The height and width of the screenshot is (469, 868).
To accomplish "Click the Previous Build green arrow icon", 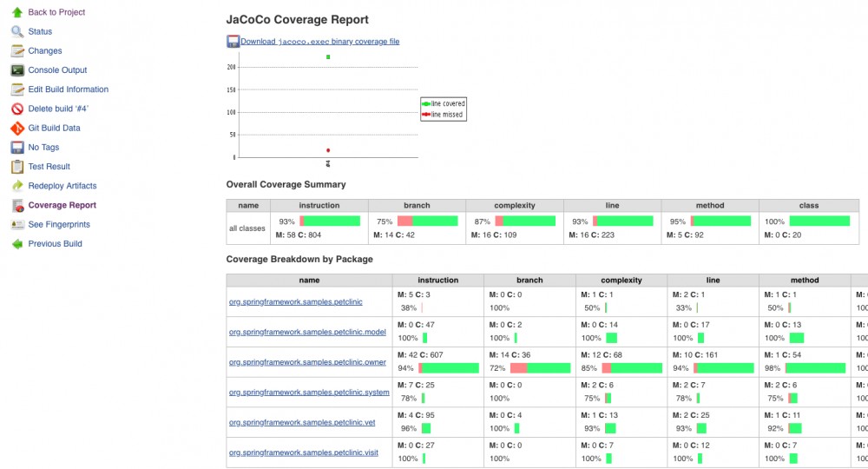I will tap(17, 244).
